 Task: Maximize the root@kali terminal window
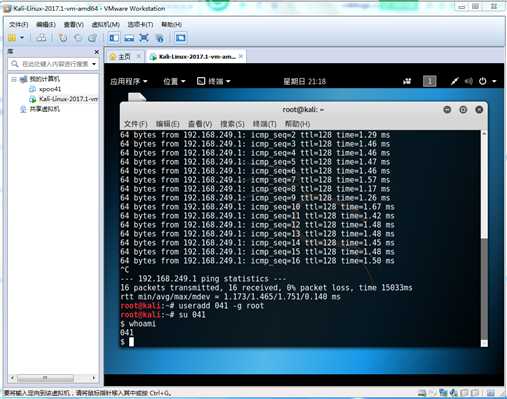[x=463, y=110]
